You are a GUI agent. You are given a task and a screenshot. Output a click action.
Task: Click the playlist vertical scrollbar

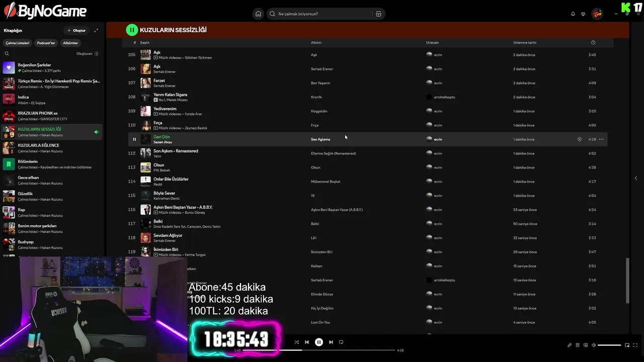(x=627, y=281)
